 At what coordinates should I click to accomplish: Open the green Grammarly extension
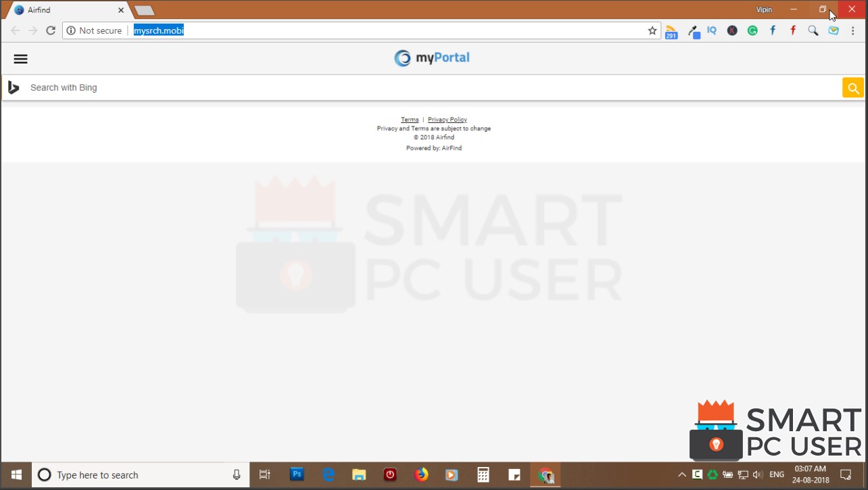(x=752, y=30)
